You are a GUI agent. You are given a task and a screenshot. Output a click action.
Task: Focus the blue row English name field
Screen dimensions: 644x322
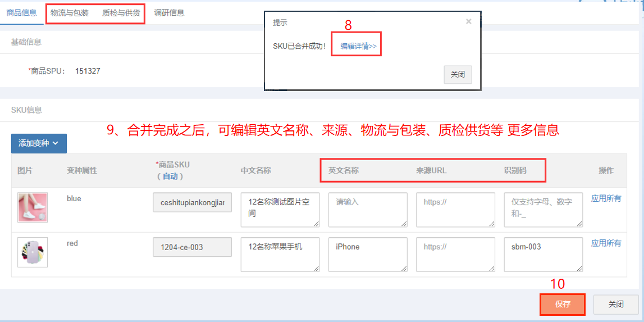pos(368,210)
